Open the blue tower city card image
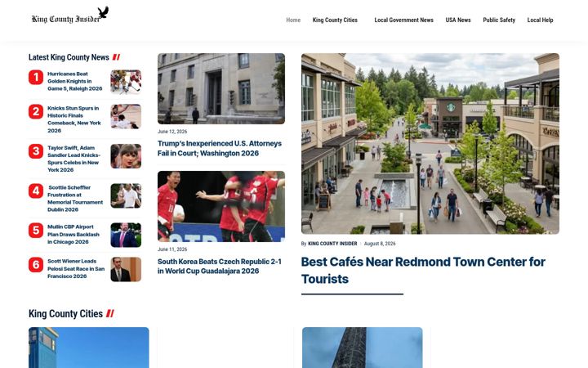The height and width of the screenshot is (368, 588). pyautogui.click(x=89, y=348)
